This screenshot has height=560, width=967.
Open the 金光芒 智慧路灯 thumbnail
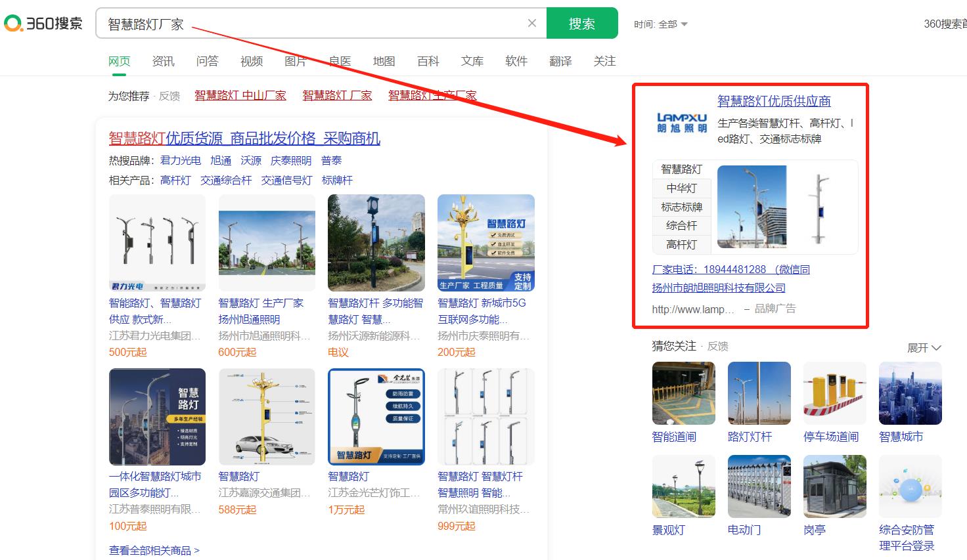pyautogui.click(x=376, y=417)
